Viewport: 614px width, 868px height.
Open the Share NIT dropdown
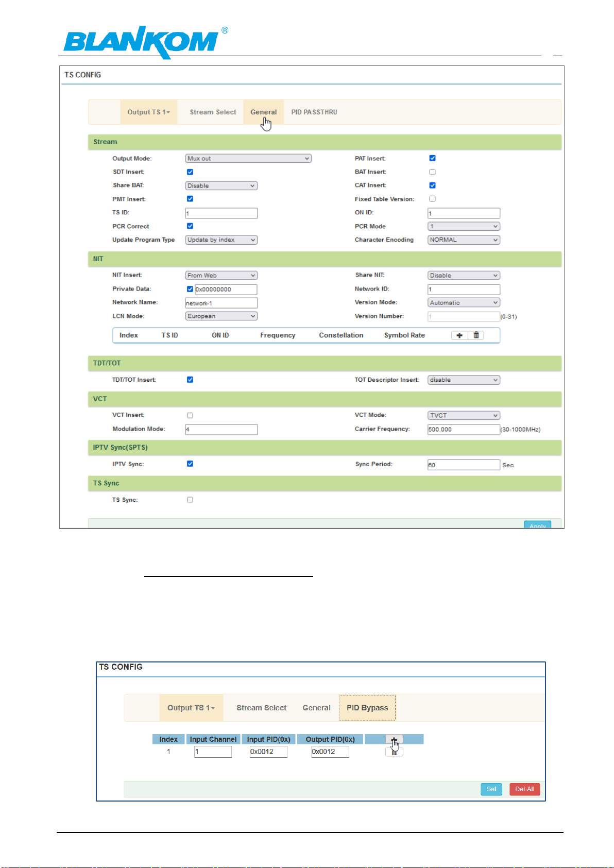click(464, 276)
